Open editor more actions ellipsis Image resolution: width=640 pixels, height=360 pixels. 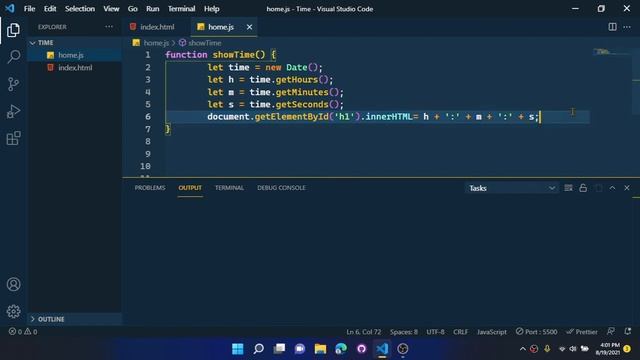pyautogui.click(x=627, y=27)
